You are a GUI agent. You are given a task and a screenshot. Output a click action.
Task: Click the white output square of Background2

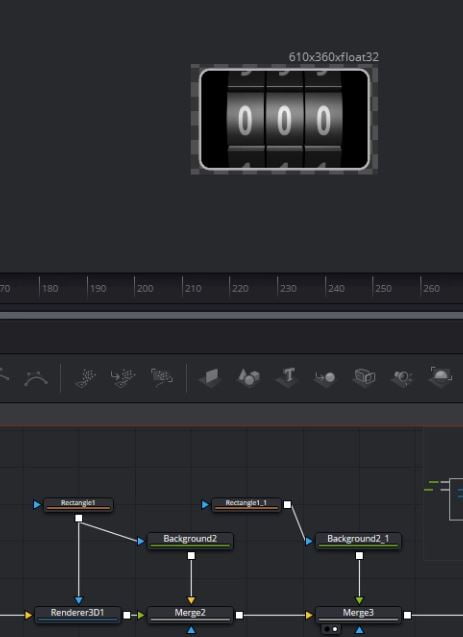[191, 555]
